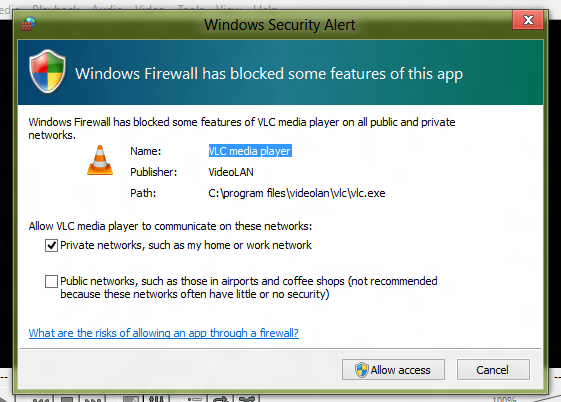Click Cancel button
This screenshot has width=561, height=402.
[493, 370]
